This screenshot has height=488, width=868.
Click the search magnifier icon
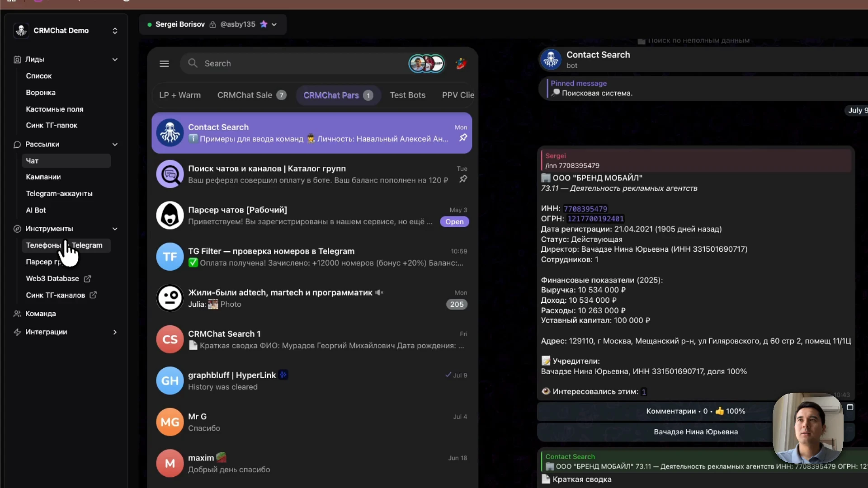pos(193,63)
